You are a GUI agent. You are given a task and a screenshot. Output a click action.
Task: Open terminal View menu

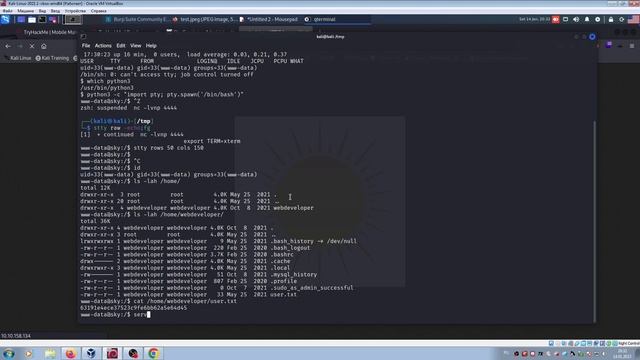click(136, 46)
